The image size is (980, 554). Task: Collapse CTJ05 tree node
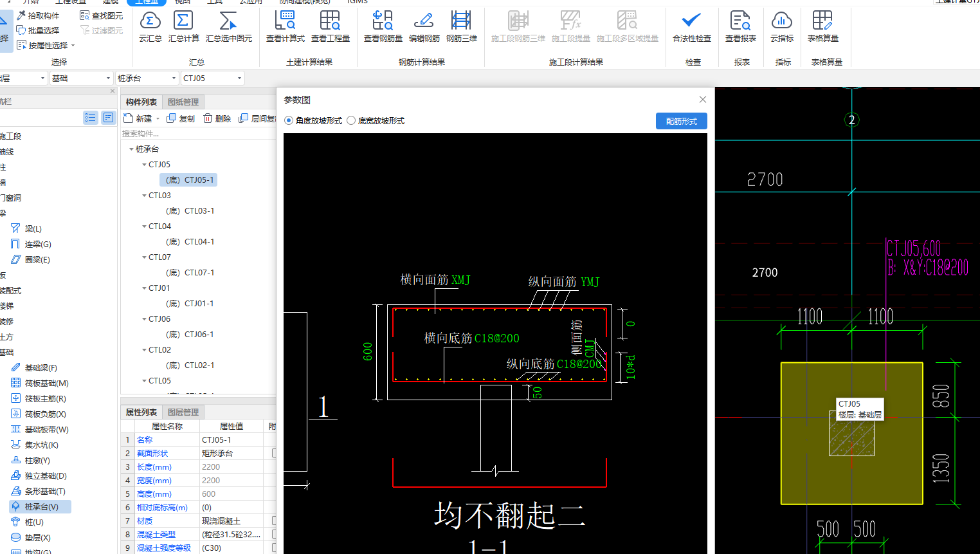coord(144,165)
